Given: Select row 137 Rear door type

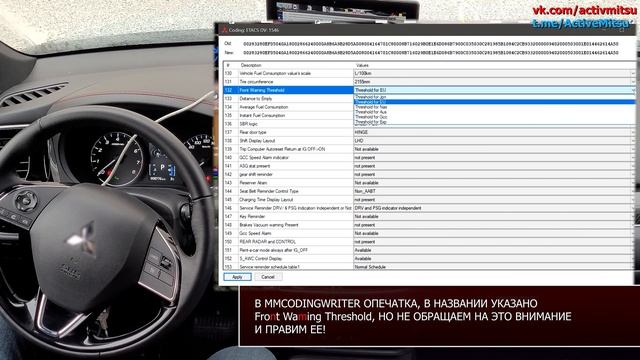Looking at the screenshot, I should coord(288,132).
